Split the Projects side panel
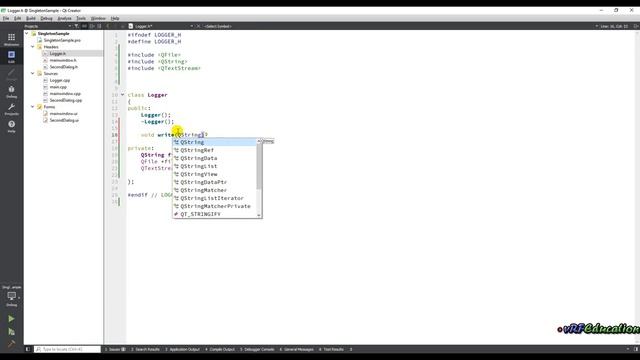Screen dimensions: 640x360 pos(92,26)
